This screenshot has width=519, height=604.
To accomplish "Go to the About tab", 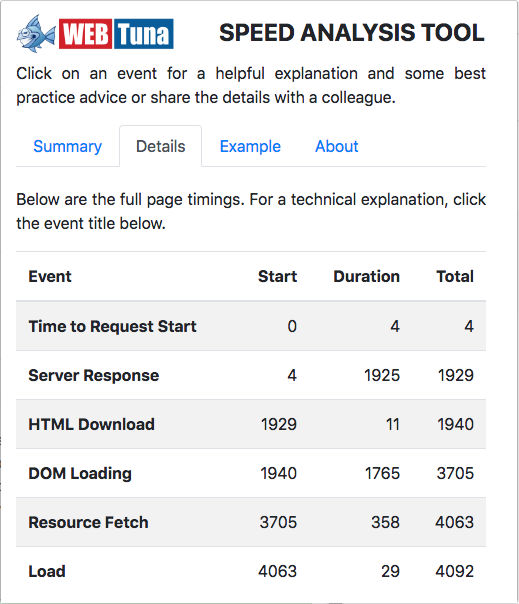I will pos(337,146).
